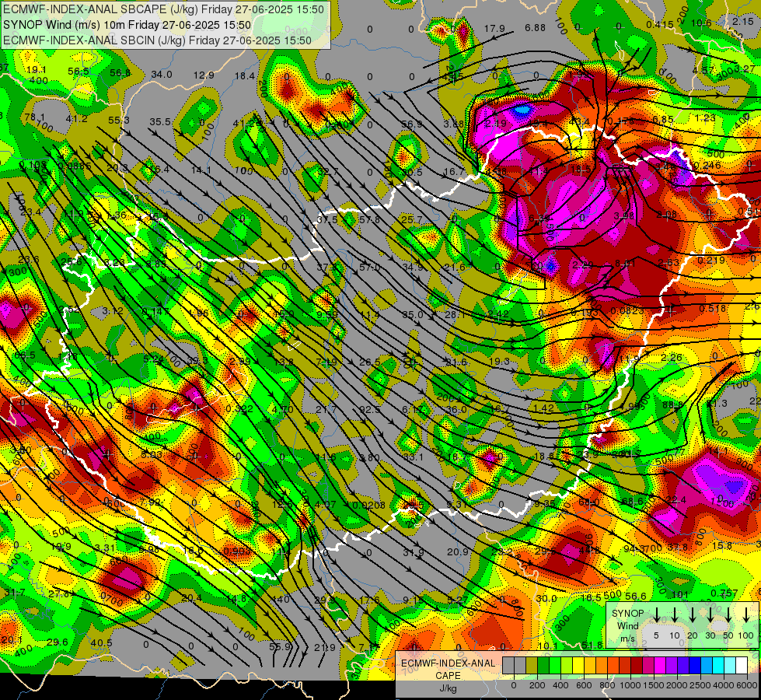Select the station value 0.415
This screenshot has width=761, height=700.
coord(660,24)
